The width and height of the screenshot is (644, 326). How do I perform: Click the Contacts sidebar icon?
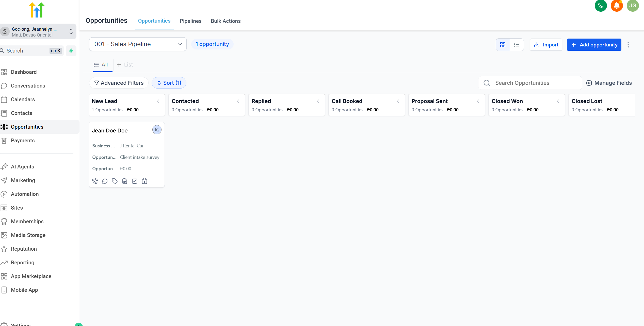(x=4, y=113)
